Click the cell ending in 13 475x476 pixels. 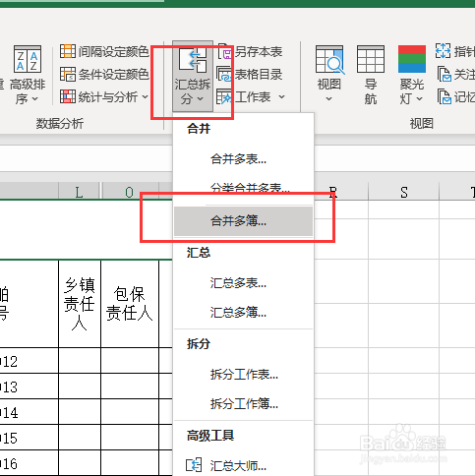29,387
